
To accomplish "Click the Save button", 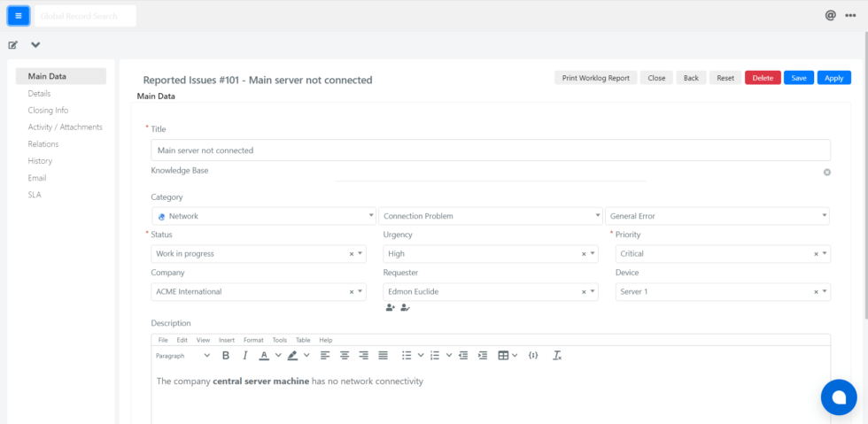I will pos(799,78).
